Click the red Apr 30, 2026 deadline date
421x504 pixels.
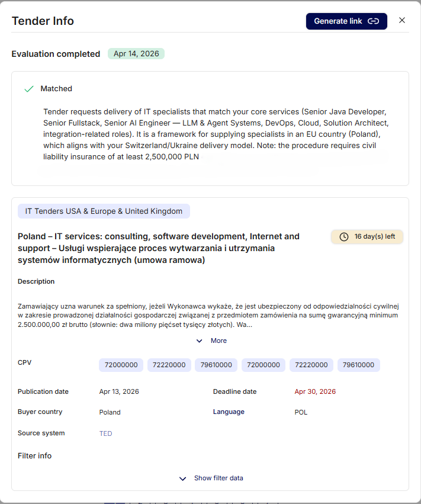point(315,391)
